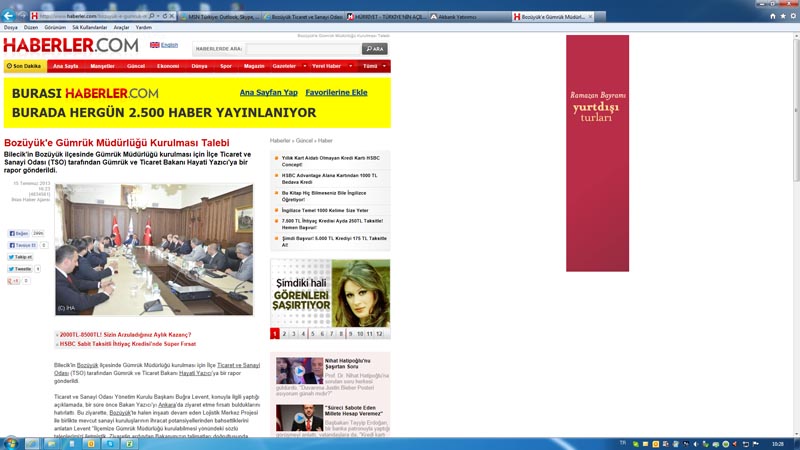The height and width of the screenshot is (450, 800).
Task: Click the Facebook Beğen button
Action: [x=19, y=233]
